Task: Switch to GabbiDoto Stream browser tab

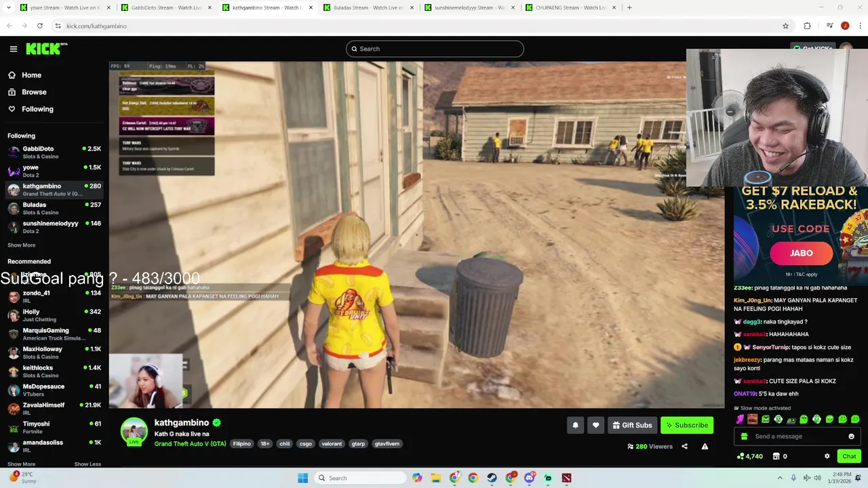Action: (x=166, y=7)
